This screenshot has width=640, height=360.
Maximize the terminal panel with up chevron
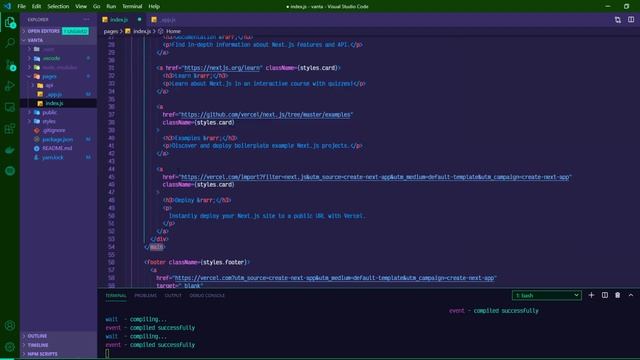coord(631,295)
